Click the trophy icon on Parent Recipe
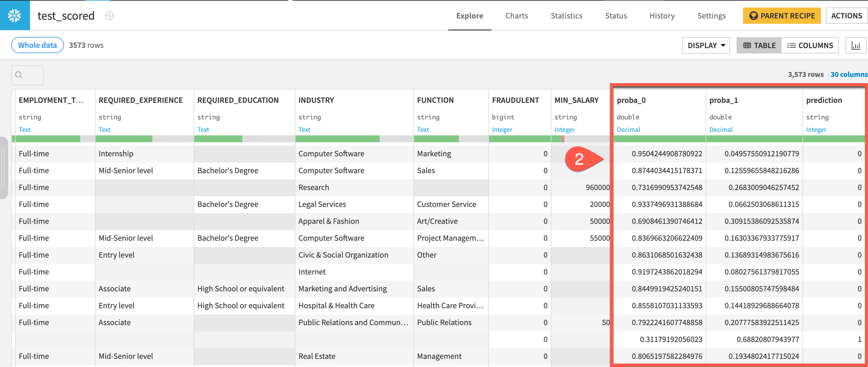 753,16
